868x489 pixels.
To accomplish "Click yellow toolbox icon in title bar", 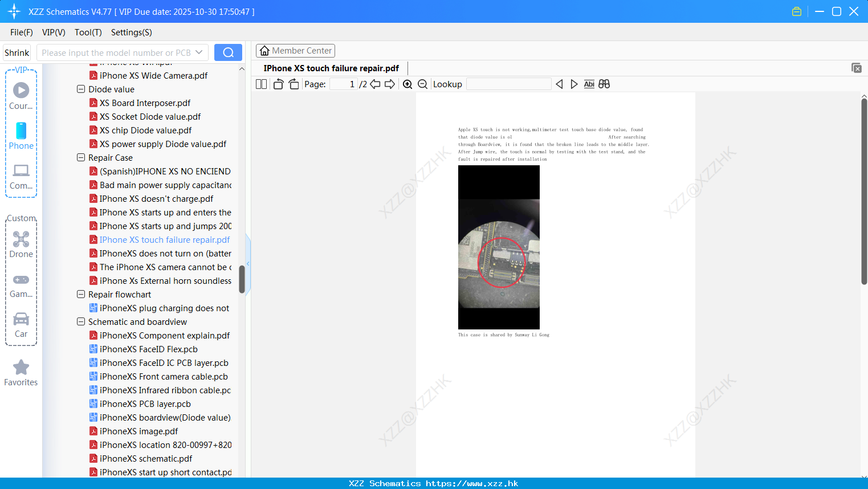I will coord(797,11).
